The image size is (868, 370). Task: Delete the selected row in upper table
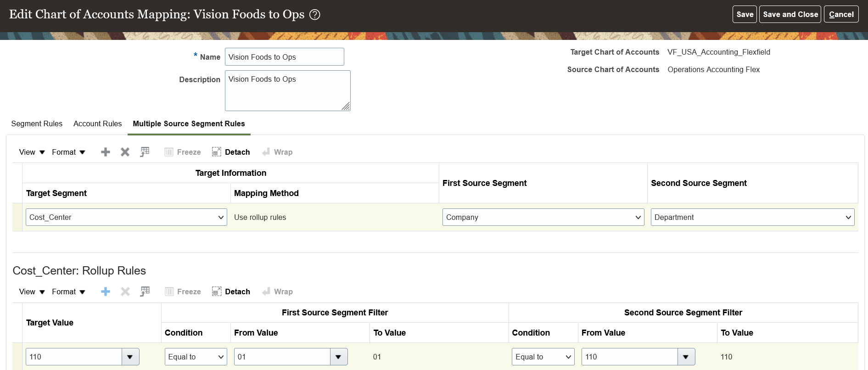[125, 152]
